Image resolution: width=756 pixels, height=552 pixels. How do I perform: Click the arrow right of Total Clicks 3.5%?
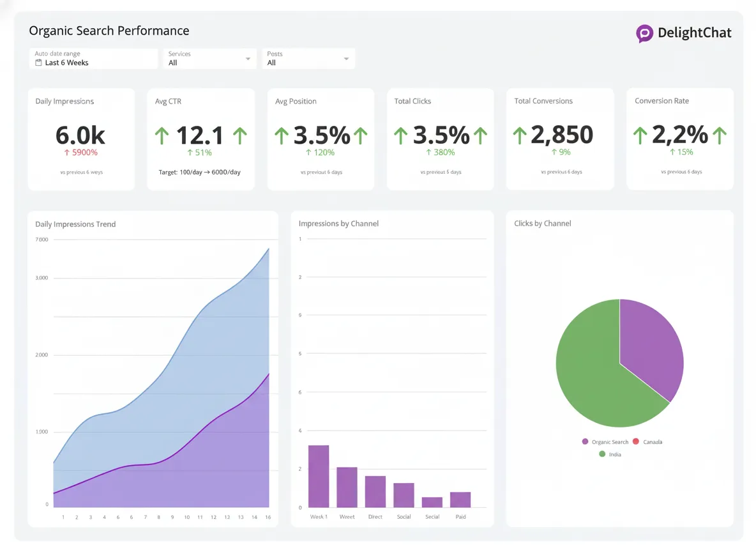click(480, 135)
